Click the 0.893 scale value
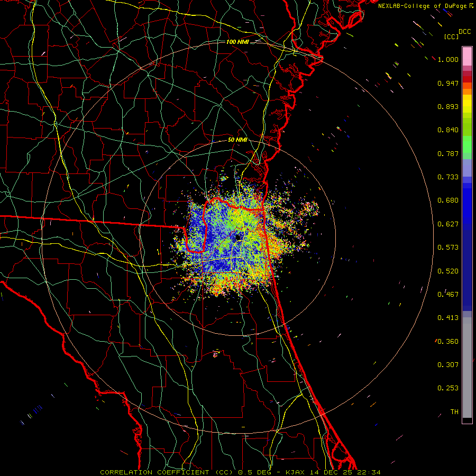This screenshot has height=476, width=476. pos(448,106)
